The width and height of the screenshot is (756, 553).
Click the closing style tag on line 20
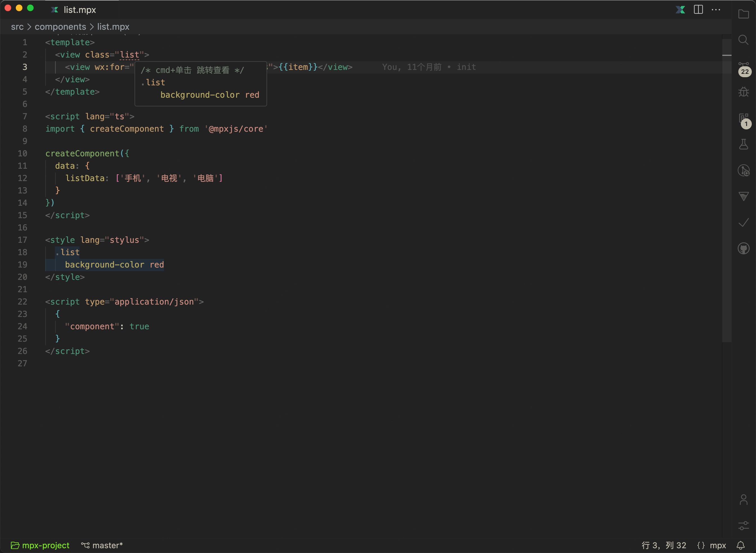pyautogui.click(x=65, y=277)
